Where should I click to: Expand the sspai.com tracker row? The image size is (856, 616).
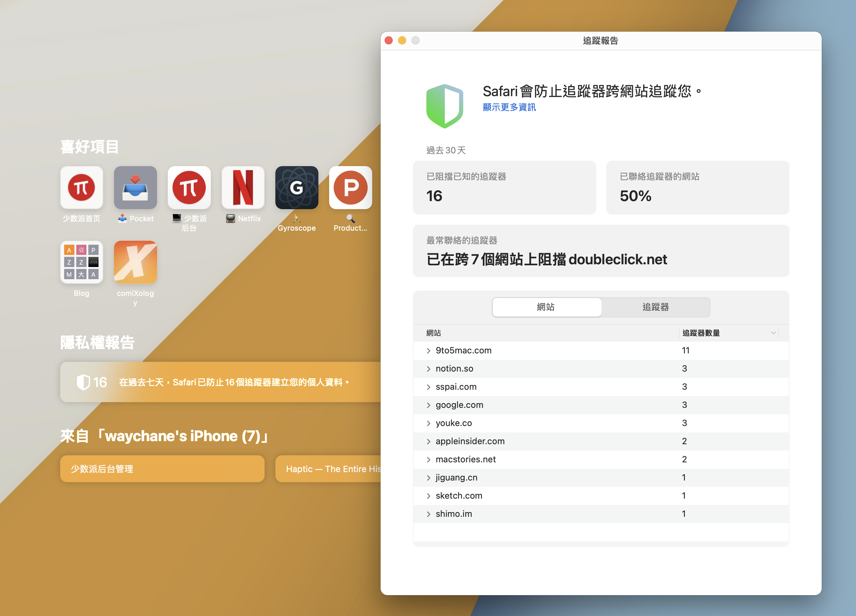tap(428, 387)
